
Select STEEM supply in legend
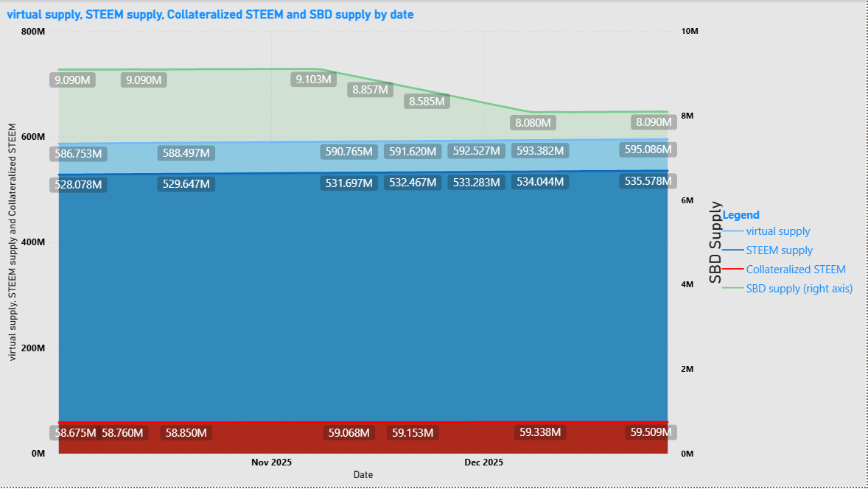coord(779,250)
